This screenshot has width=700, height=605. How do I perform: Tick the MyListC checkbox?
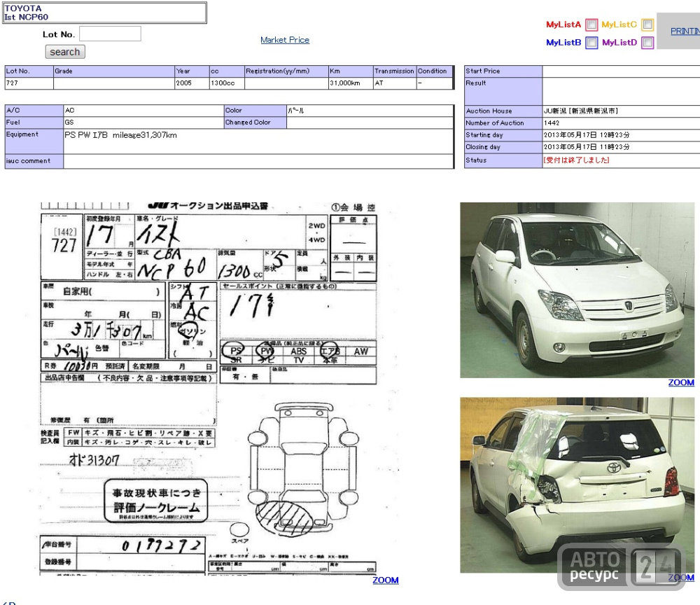click(x=647, y=25)
